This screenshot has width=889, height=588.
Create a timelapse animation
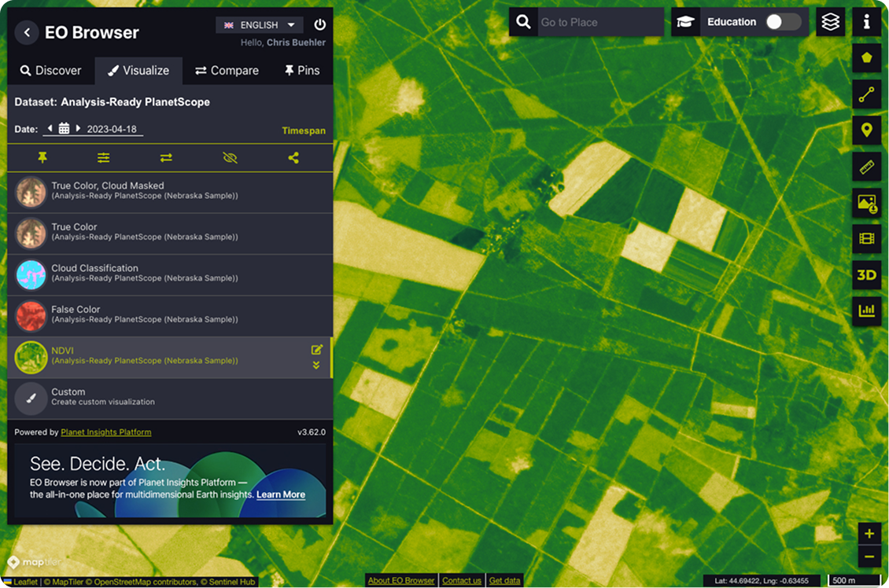tap(866, 238)
